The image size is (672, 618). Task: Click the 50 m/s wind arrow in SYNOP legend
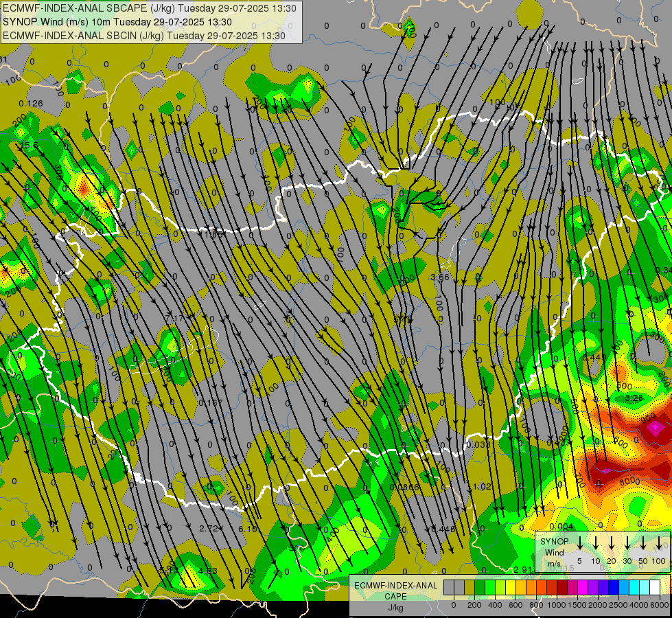click(x=643, y=542)
